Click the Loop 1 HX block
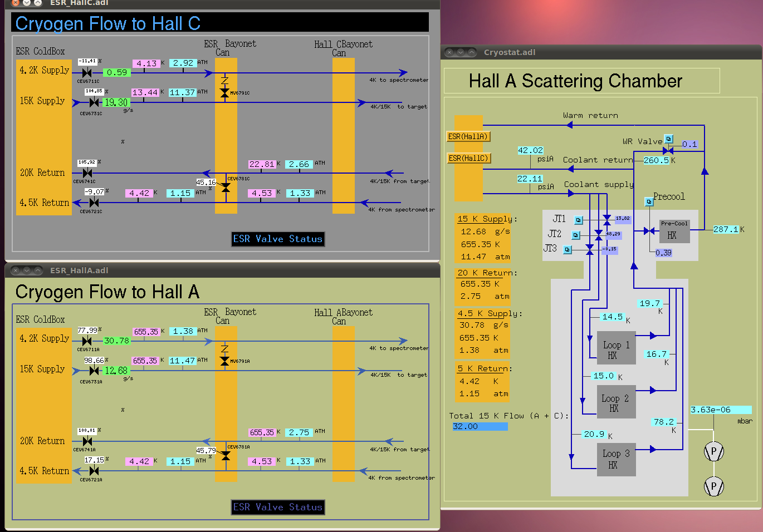Screen dimensions: 763x532 point(616,348)
